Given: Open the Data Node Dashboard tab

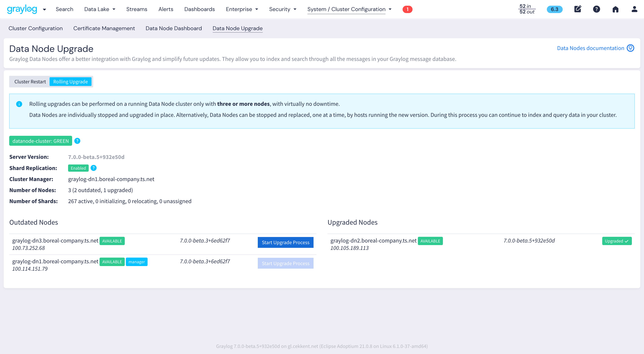Looking at the screenshot, I should coord(174,28).
